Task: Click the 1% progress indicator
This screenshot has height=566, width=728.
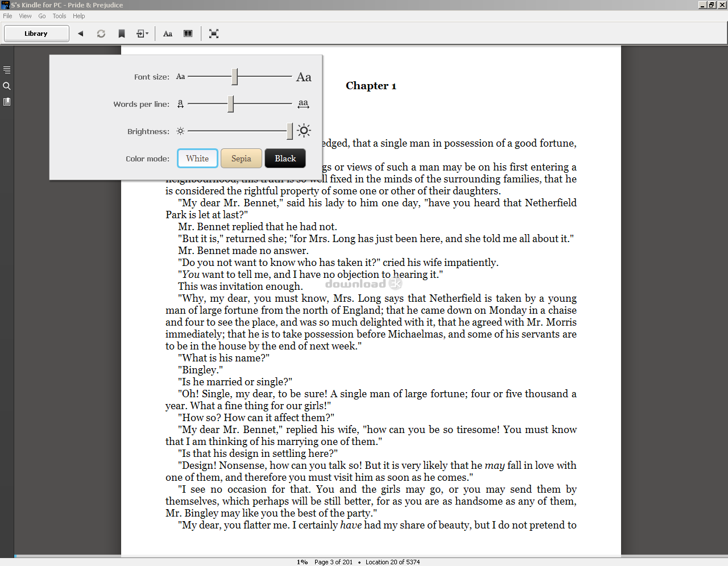Action: click(302, 562)
